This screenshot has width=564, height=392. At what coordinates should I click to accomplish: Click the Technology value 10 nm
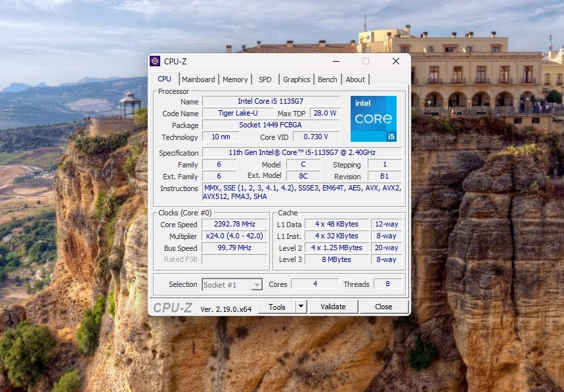221,137
